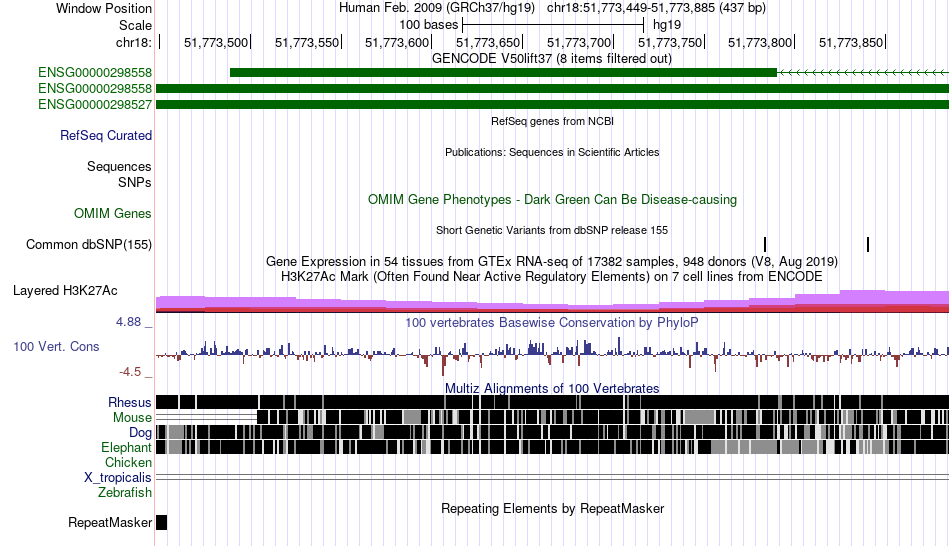Click the chr18:51,773,449-51,773,885 position text

pos(656,8)
